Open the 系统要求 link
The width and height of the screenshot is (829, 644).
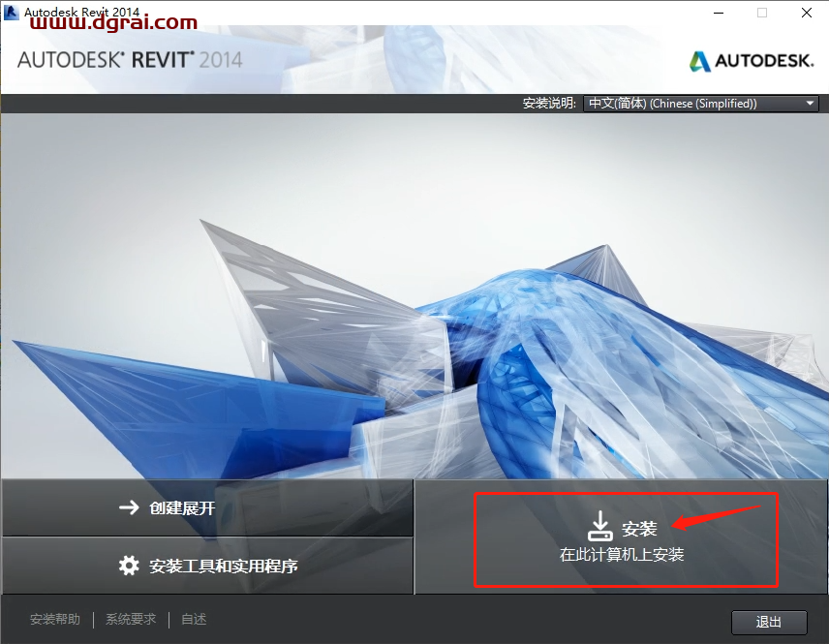131,619
